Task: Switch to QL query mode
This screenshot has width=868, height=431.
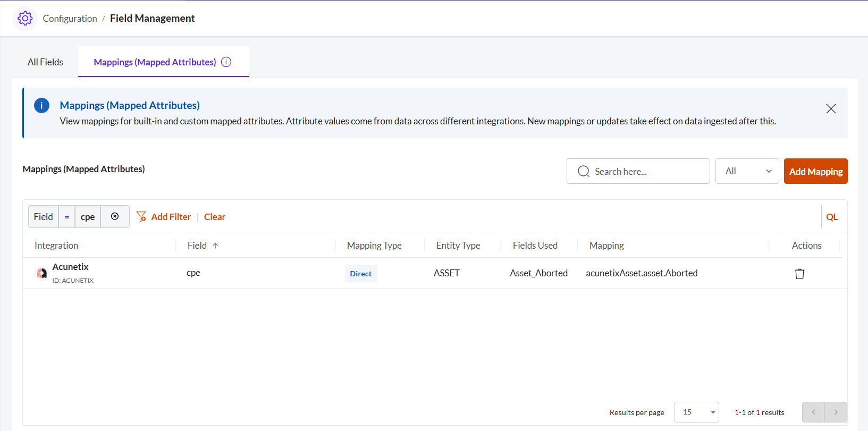Action: pyautogui.click(x=832, y=217)
